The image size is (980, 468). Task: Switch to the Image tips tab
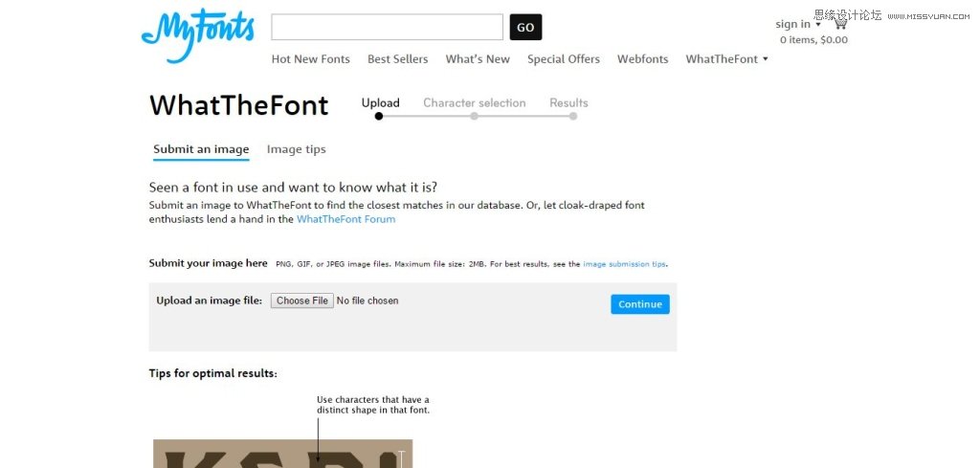point(297,149)
